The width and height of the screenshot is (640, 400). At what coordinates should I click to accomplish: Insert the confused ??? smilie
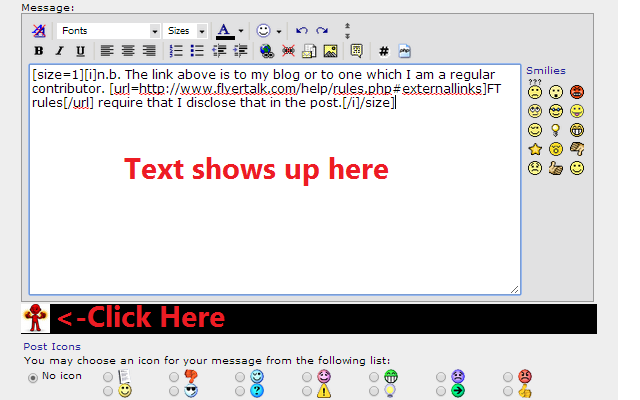tap(535, 89)
